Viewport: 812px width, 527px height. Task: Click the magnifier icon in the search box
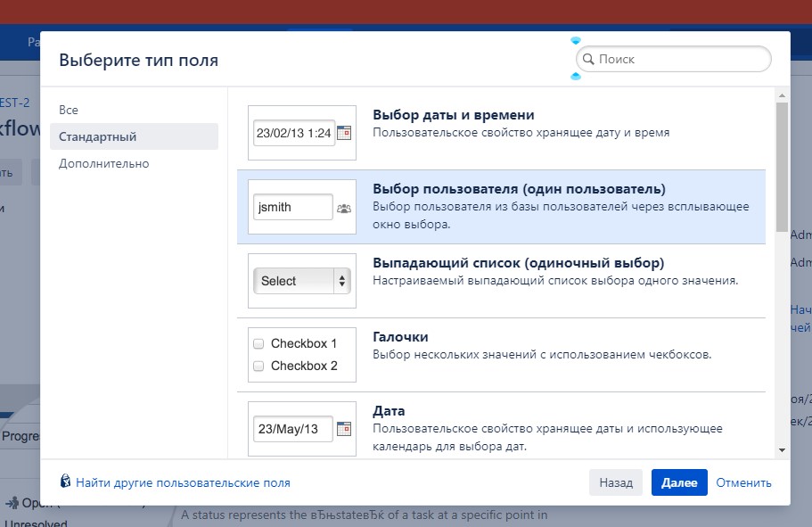588,59
